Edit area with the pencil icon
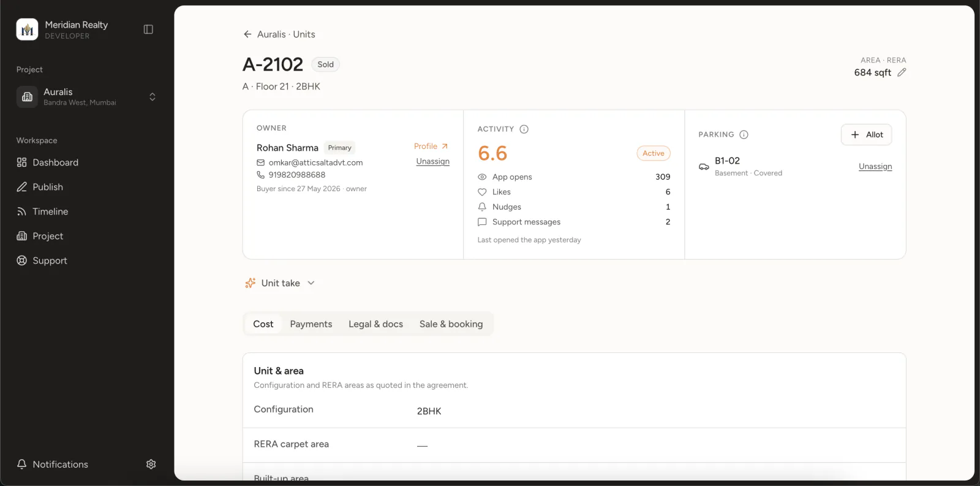 point(902,72)
